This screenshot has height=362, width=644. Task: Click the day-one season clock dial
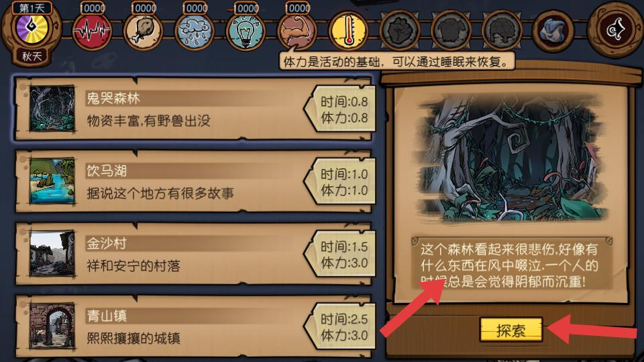pyautogui.click(x=32, y=28)
